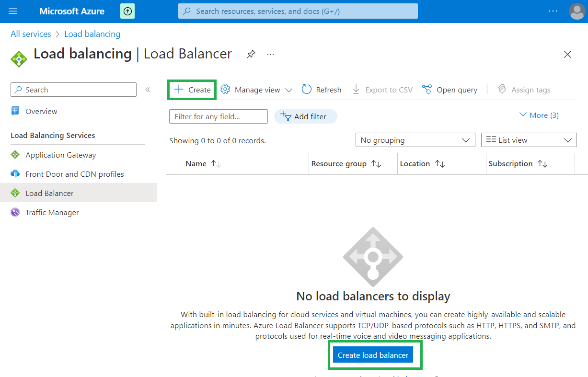Click the Add filter button

tap(305, 116)
